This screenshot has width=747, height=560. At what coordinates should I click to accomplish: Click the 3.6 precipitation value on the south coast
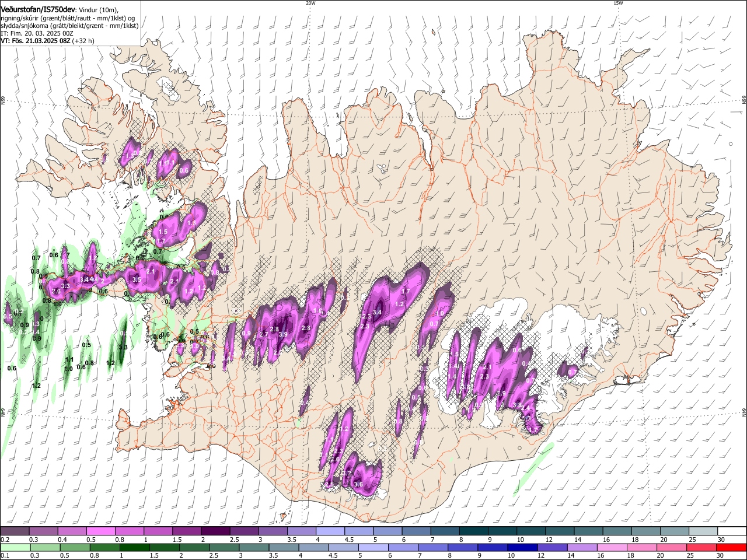tap(358, 485)
